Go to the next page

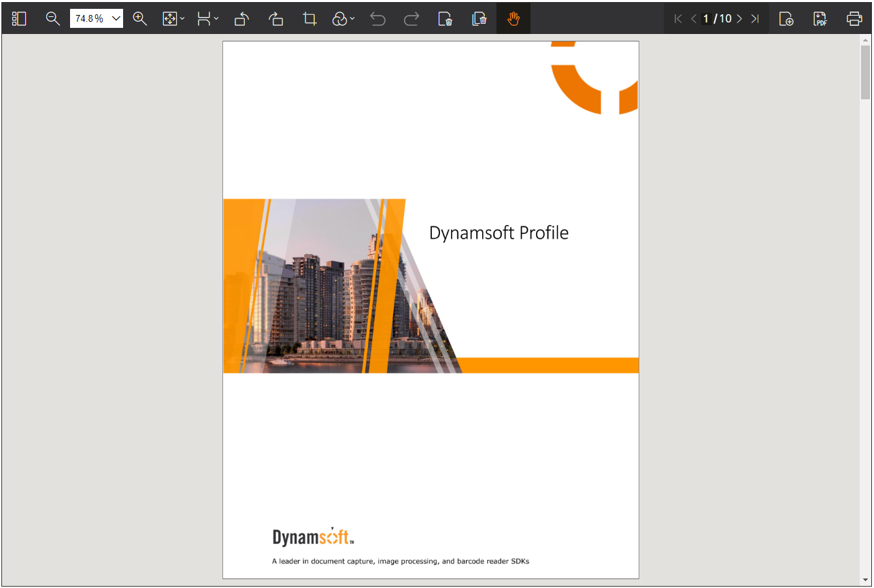click(x=739, y=19)
